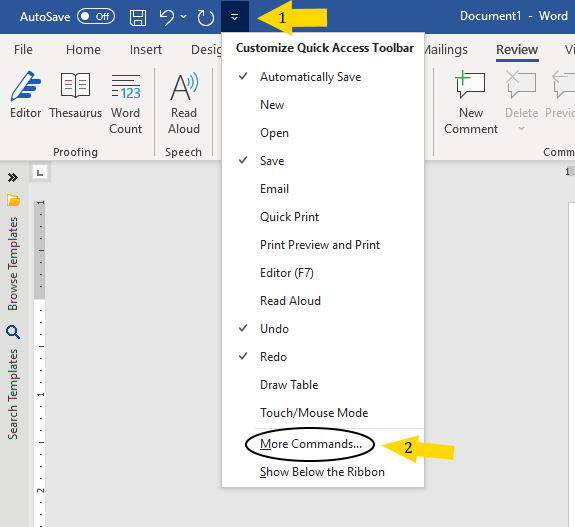The width and height of the screenshot is (575, 527).
Task: Enable Draw Table in the menu
Action: (323, 385)
